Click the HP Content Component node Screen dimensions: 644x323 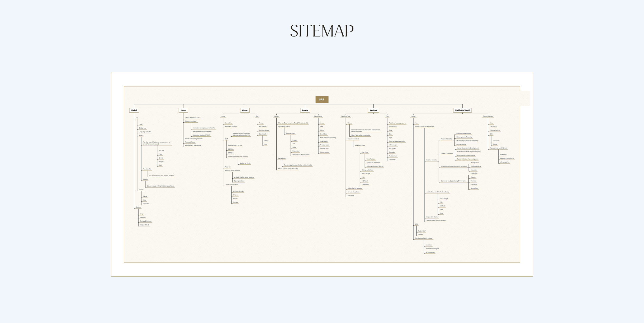point(193,145)
